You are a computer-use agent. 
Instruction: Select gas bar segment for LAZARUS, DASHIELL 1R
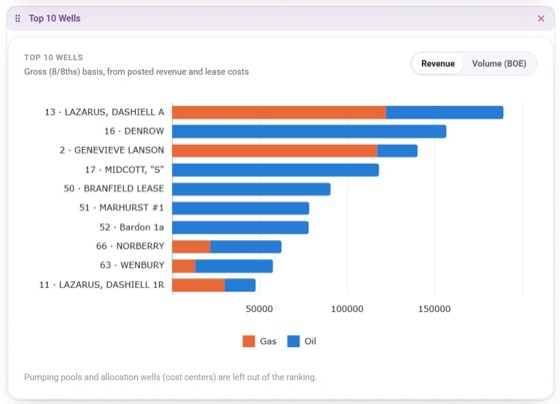point(198,285)
